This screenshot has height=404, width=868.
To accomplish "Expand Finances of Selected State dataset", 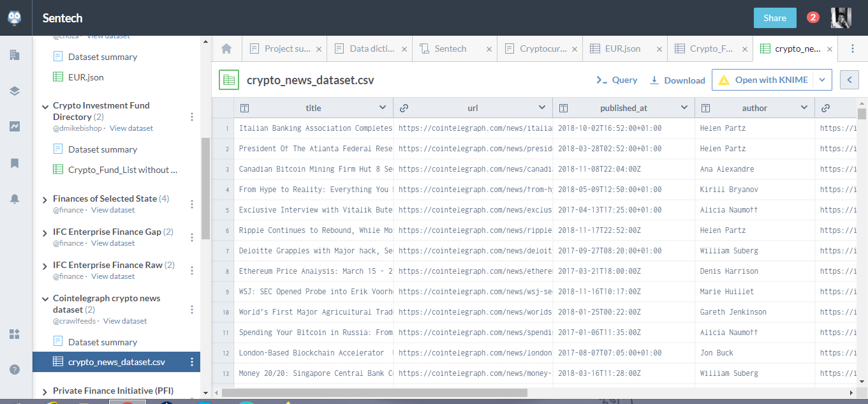I will click(45, 200).
